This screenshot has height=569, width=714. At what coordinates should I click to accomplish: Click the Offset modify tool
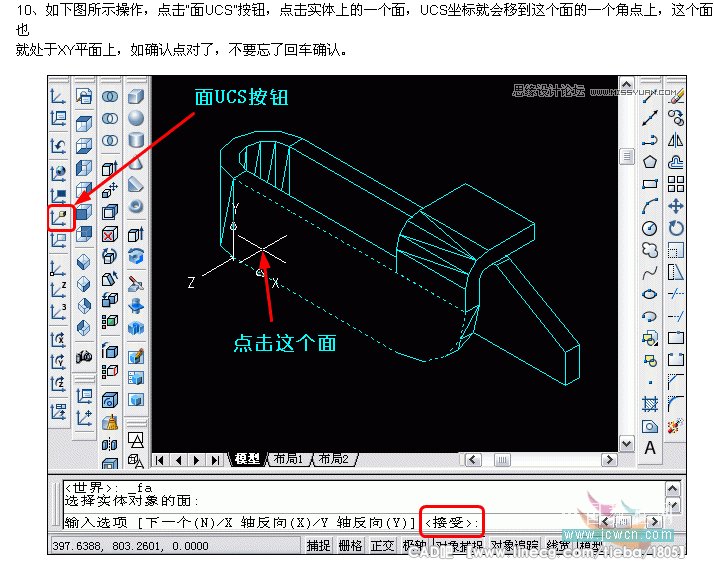pyautogui.click(x=676, y=162)
